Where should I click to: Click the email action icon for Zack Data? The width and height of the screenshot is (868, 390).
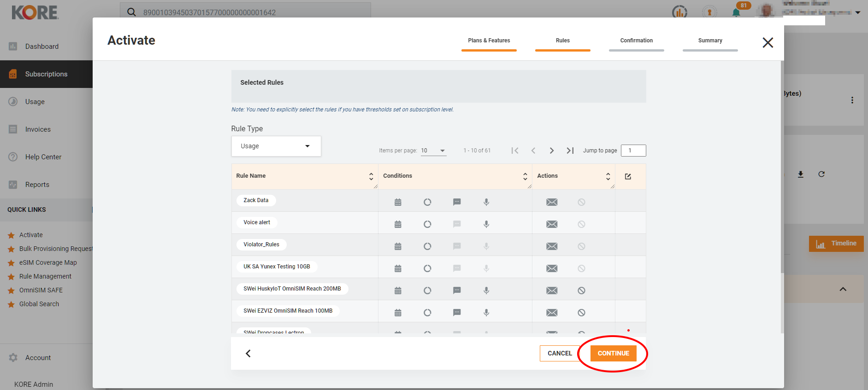pyautogui.click(x=552, y=202)
